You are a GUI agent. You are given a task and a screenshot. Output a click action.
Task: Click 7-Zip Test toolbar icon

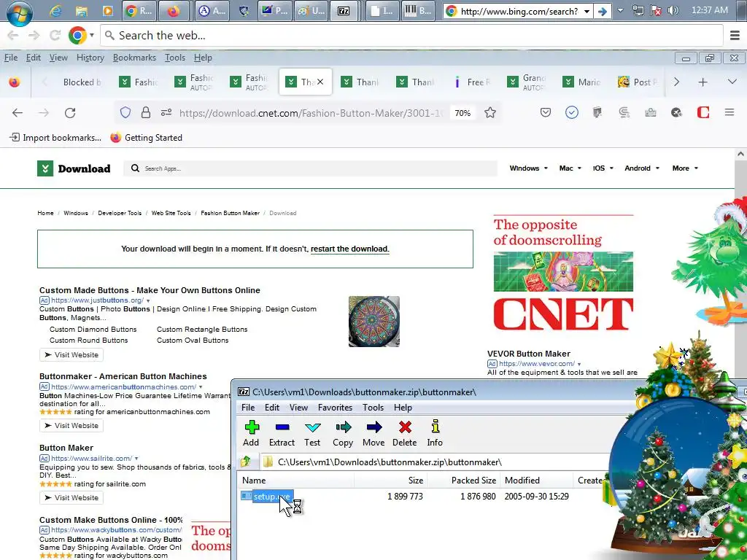[312, 433]
